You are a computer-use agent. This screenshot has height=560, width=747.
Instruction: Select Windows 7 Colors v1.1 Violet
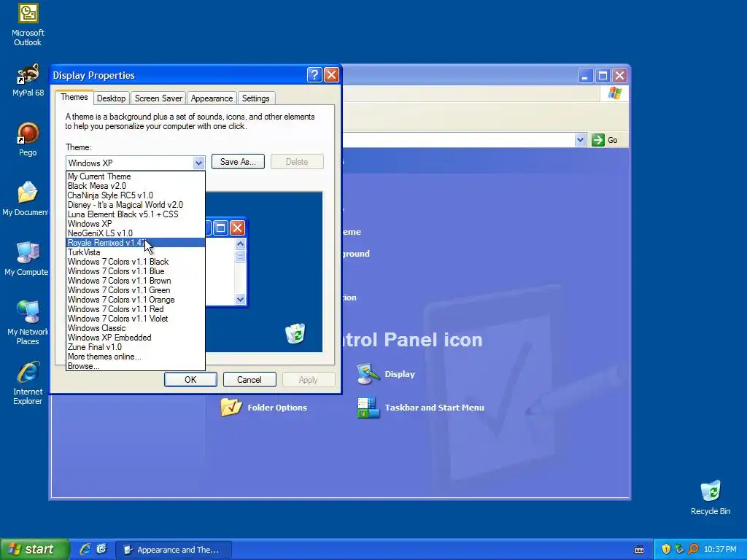click(x=136, y=319)
